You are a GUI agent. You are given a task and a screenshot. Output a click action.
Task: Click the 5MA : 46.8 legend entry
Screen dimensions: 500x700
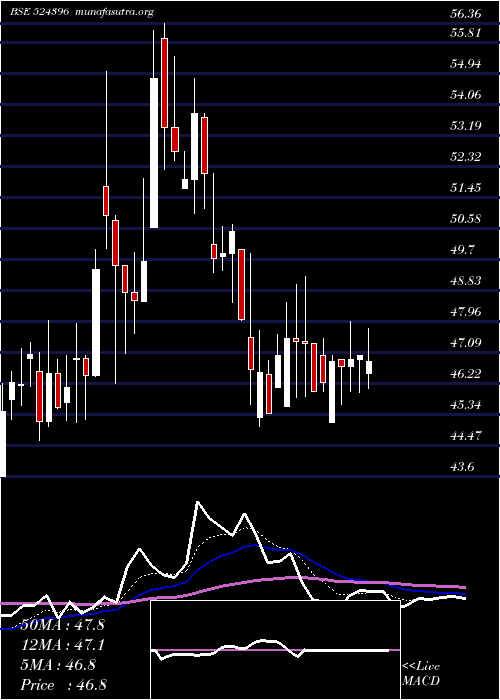point(58,665)
